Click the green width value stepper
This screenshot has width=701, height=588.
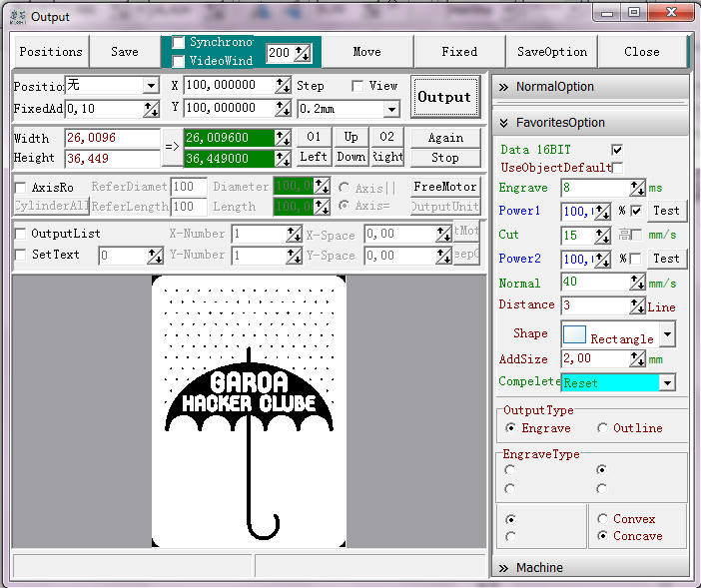coord(283,138)
